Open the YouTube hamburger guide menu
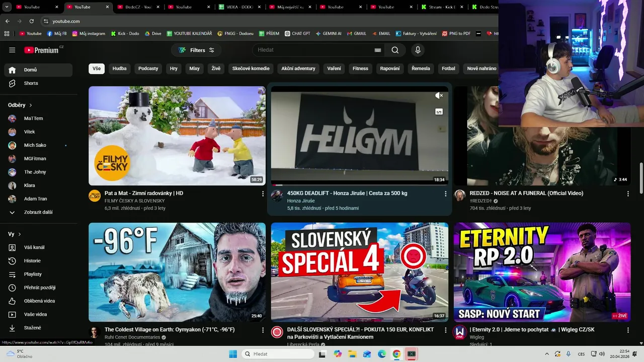Viewport: 644px width, 362px height. coord(12,50)
